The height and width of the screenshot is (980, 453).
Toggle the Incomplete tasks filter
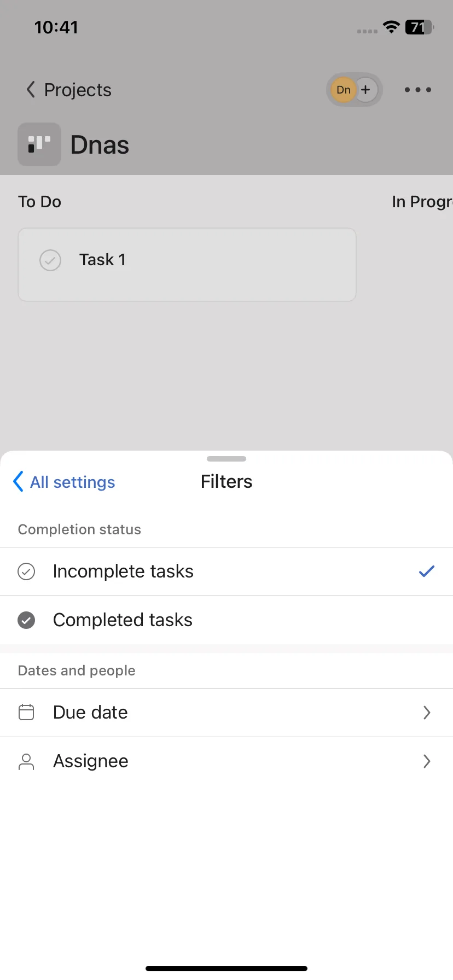226,571
